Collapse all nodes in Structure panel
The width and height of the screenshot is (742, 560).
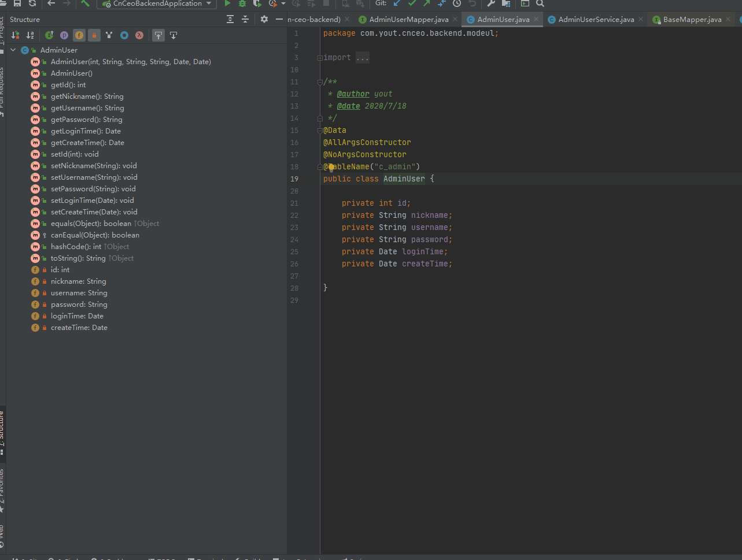pyautogui.click(x=245, y=19)
